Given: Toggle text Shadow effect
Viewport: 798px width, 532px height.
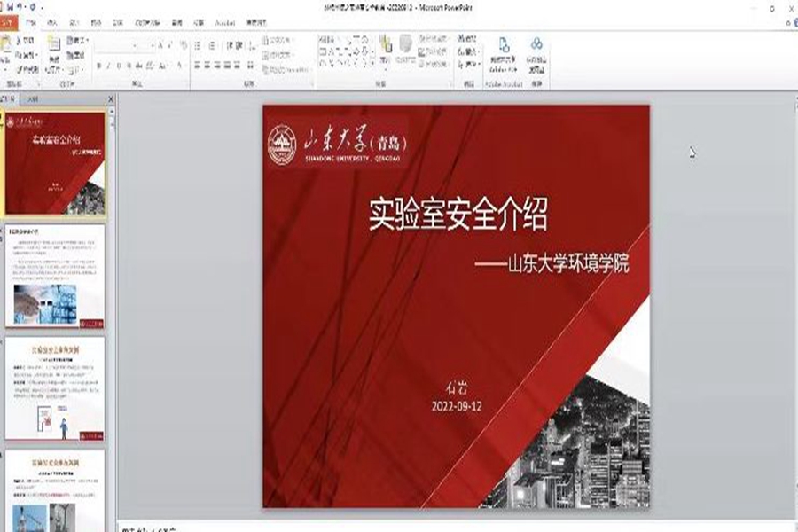Looking at the screenshot, I should (x=129, y=66).
